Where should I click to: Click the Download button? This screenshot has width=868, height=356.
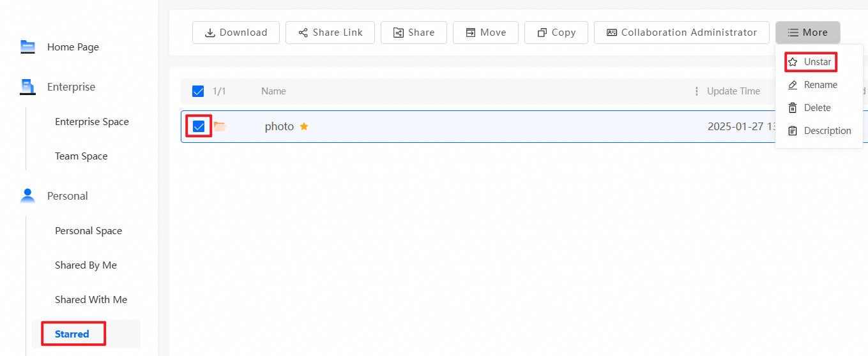[x=236, y=33]
